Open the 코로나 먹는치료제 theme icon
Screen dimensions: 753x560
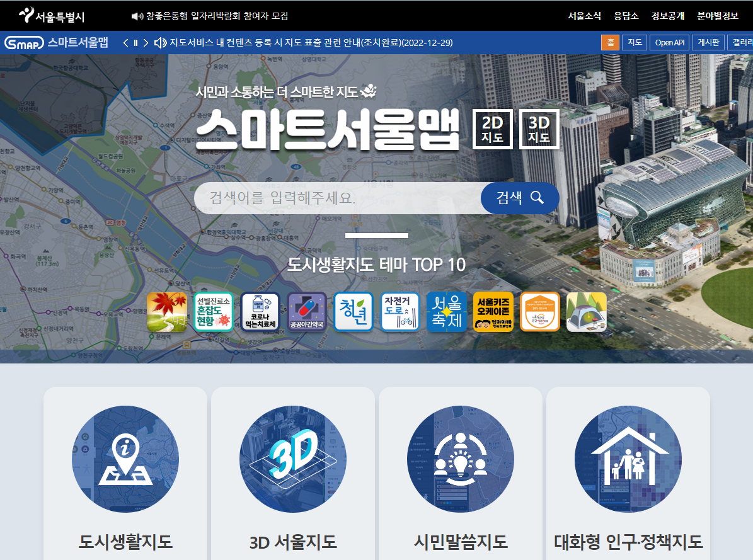tap(260, 312)
